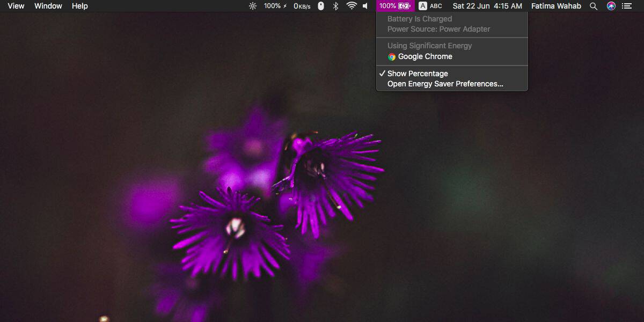Viewport: 644px width, 322px height.
Task: Expand the Fatima Wahab user menu
Action: coord(556,6)
